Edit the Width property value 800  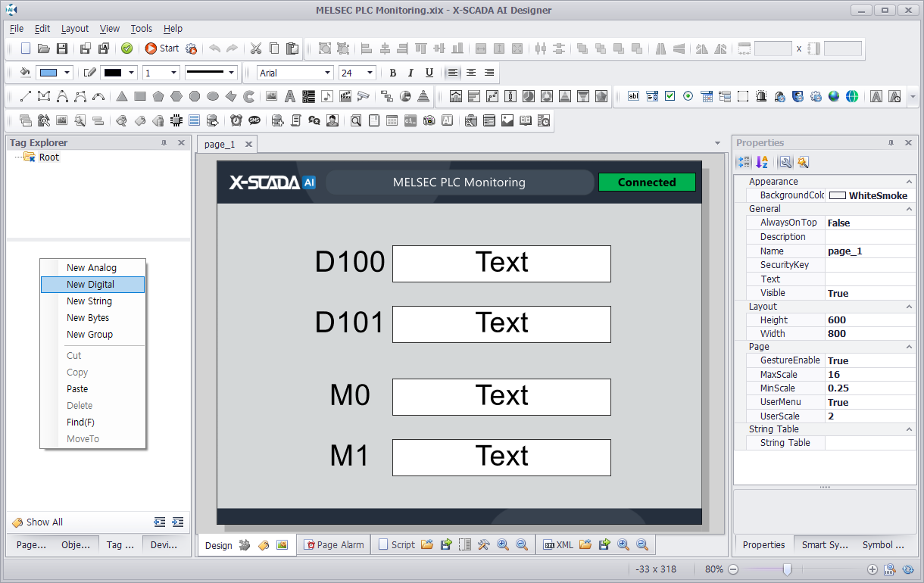click(870, 334)
